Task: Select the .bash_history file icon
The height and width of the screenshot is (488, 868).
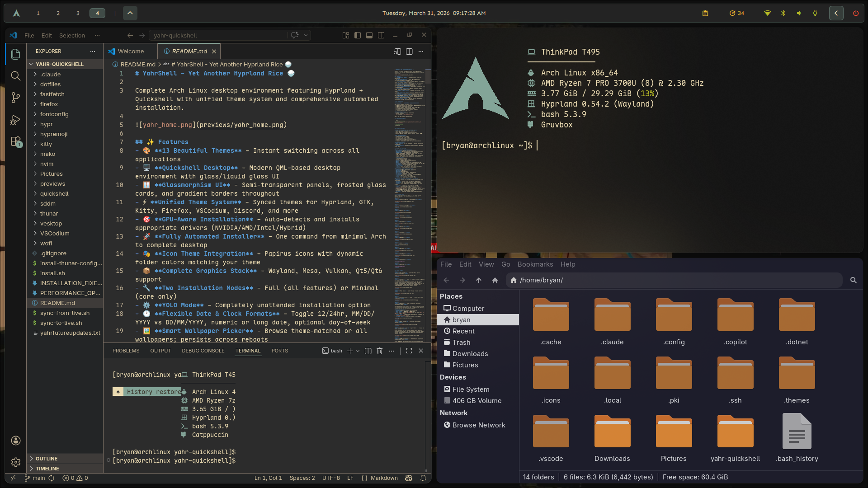Action: pos(797,437)
